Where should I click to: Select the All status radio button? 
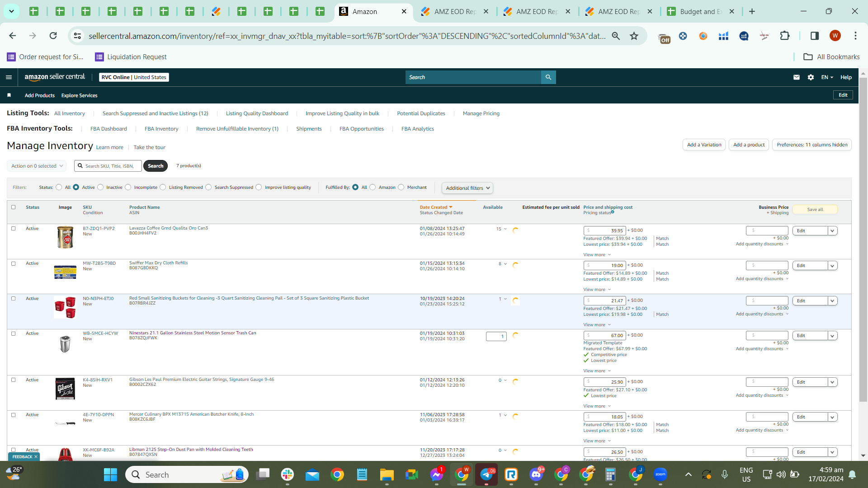pos(59,187)
